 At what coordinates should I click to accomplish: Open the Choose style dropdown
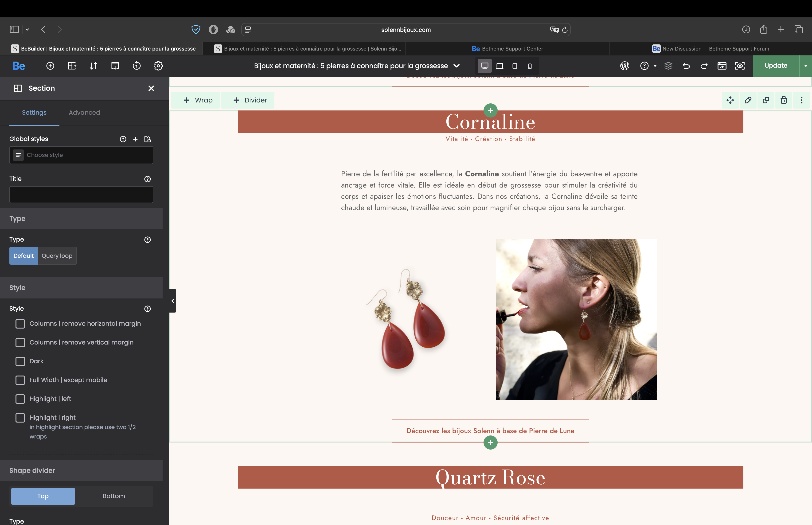point(81,155)
